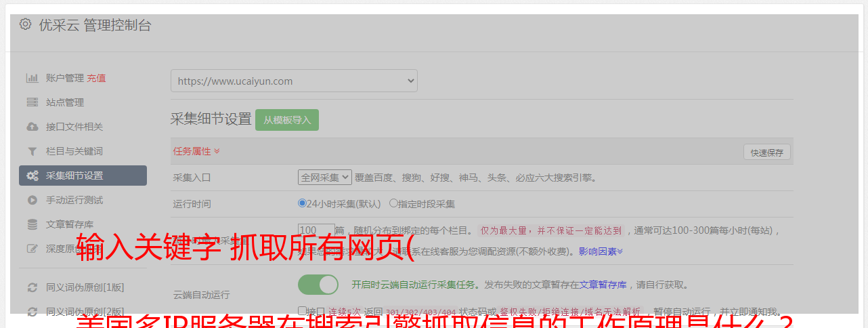Viewport: 868px width, 328px height.
Task: Click the 接口文件相关 cloud icon
Action: pos(32,127)
